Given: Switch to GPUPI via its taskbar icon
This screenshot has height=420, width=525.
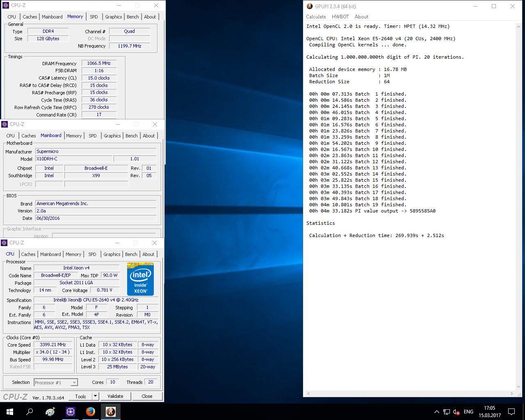Looking at the screenshot, I should (110, 412).
